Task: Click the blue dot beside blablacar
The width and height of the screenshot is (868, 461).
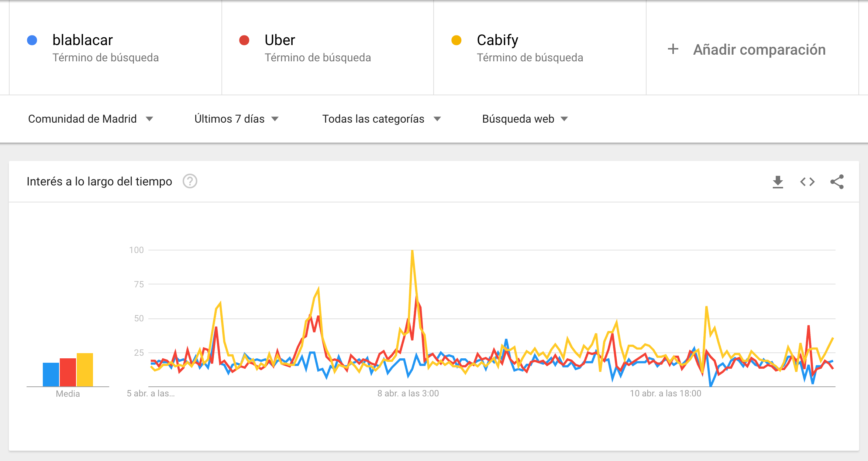Action: click(32, 40)
